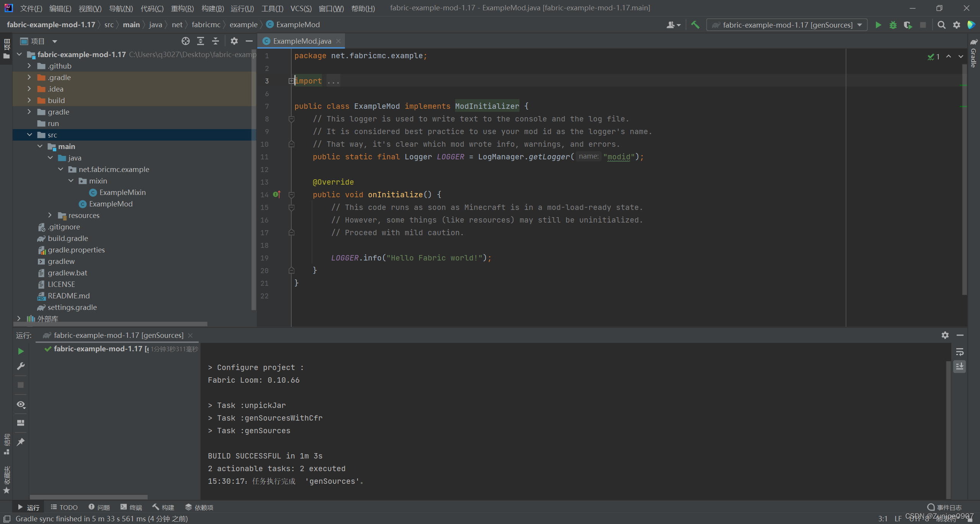Expand the resources folder

click(x=50, y=215)
